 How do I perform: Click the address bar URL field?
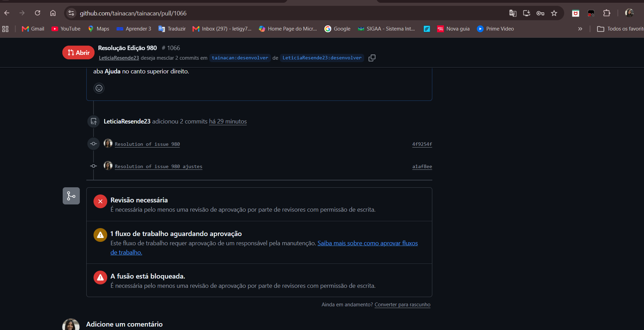291,13
